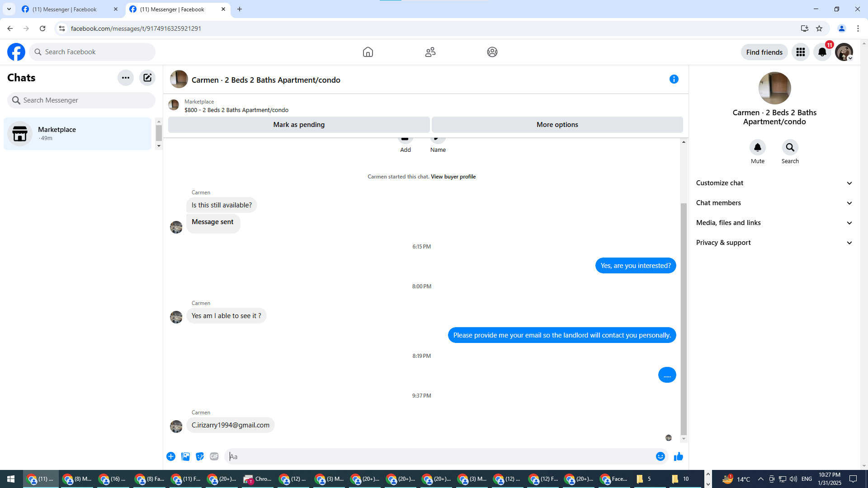
Task: Open the ENG language indicator
Action: (807, 479)
